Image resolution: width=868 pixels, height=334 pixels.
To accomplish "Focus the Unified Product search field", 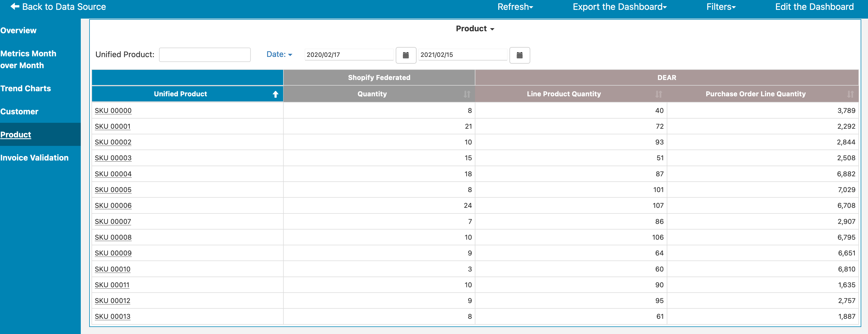I will point(205,55).
